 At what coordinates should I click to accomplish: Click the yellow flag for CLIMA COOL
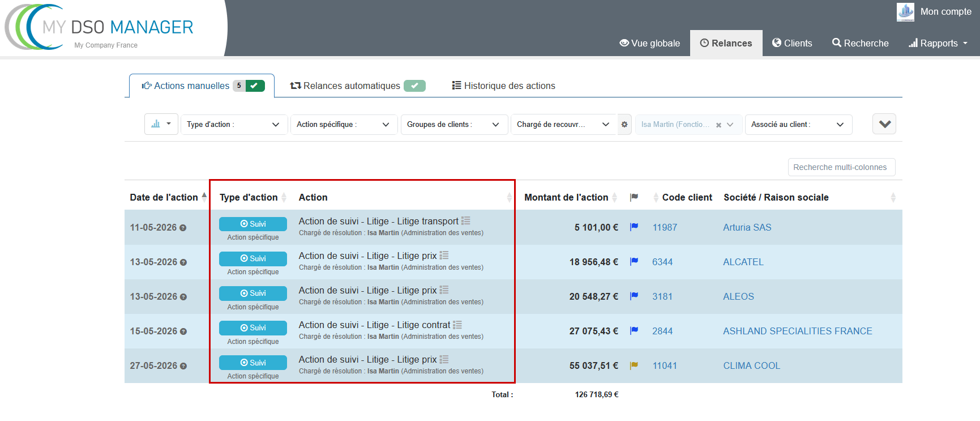[634, 365]
